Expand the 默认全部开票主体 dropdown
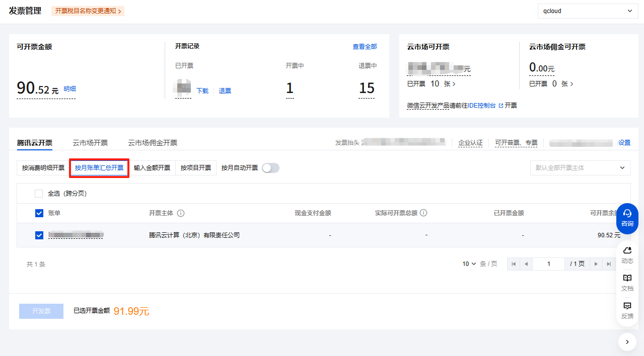Image resolution: width=644 pixels, height=356 pixels. pyautogui.click(x=580, y=168)
